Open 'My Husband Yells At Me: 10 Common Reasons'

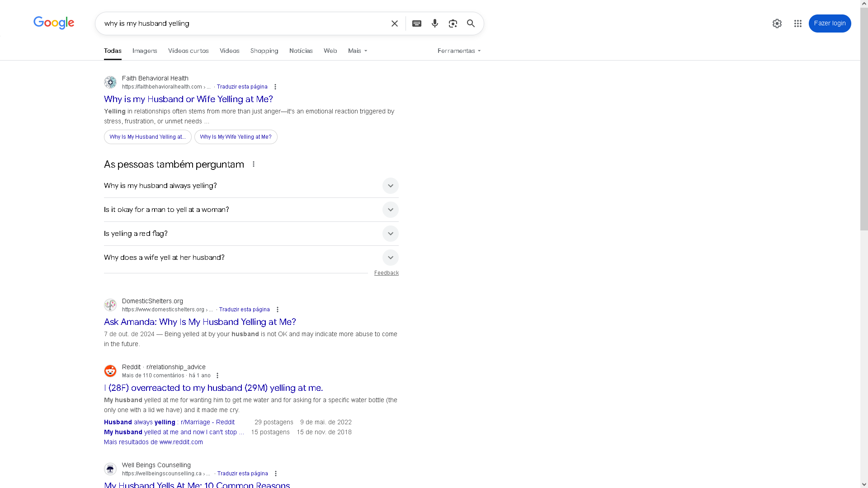click(197, 484)
